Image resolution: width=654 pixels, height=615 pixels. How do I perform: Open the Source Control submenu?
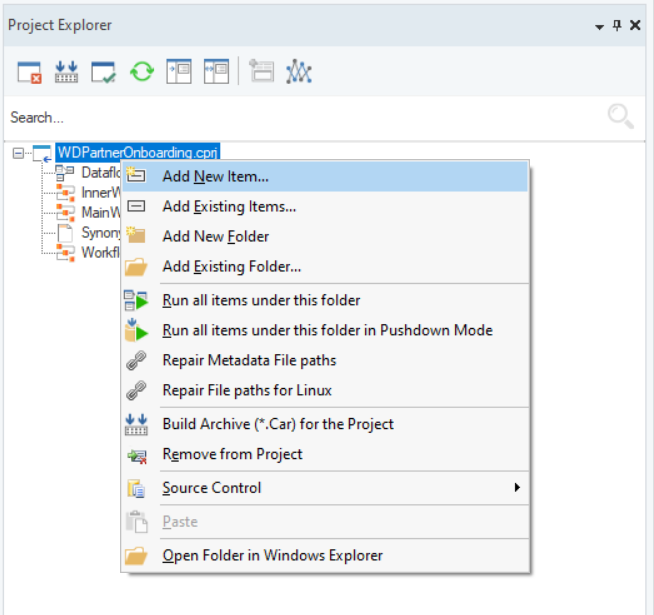325,488
